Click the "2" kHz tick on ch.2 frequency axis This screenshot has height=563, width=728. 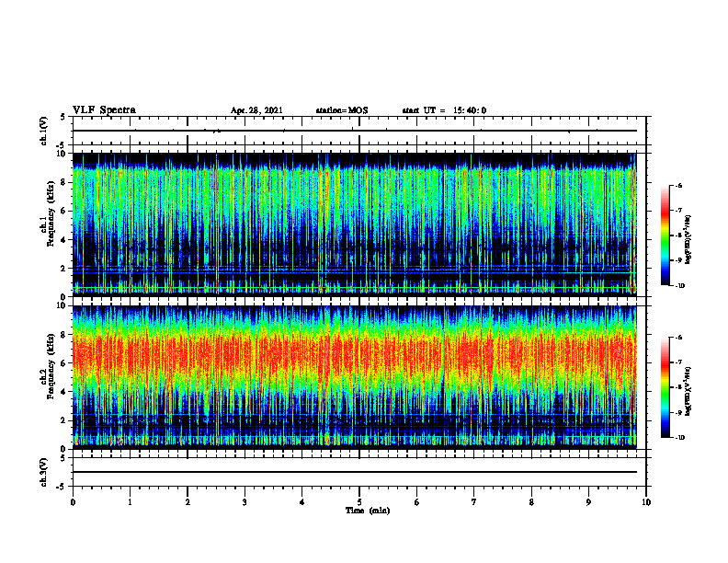tap(63, 420)
